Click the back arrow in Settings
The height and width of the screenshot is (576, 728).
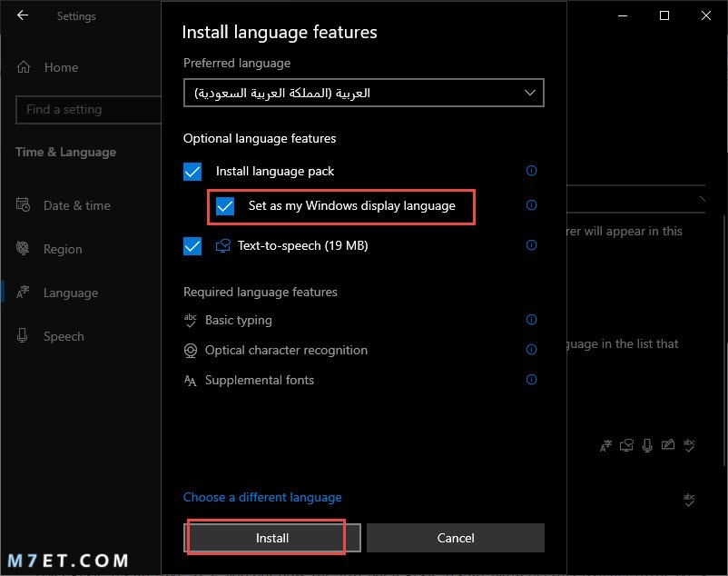tap(23, 15)
